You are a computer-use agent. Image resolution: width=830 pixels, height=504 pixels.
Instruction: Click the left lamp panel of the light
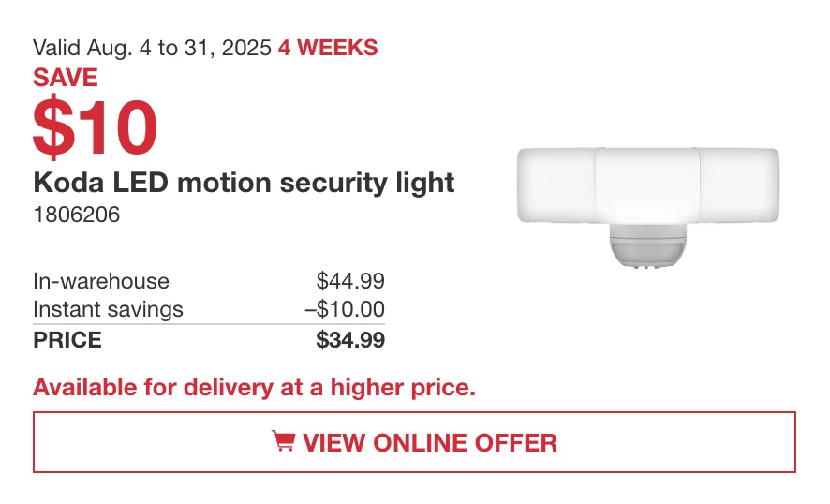tap(556, 185)
